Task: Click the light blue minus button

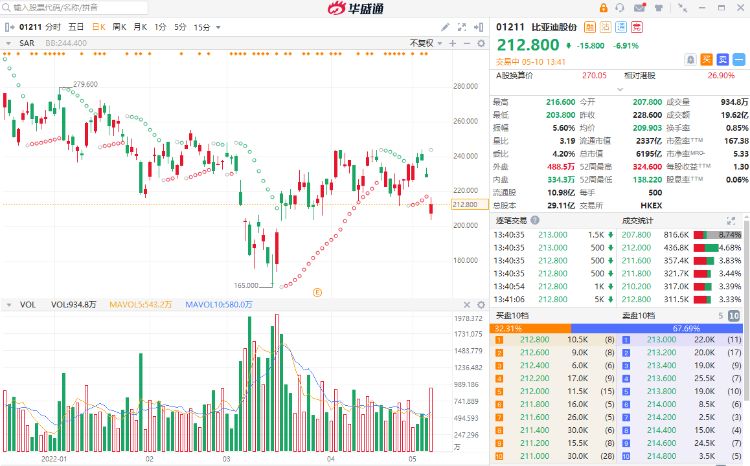Action: tap(739, 60)
